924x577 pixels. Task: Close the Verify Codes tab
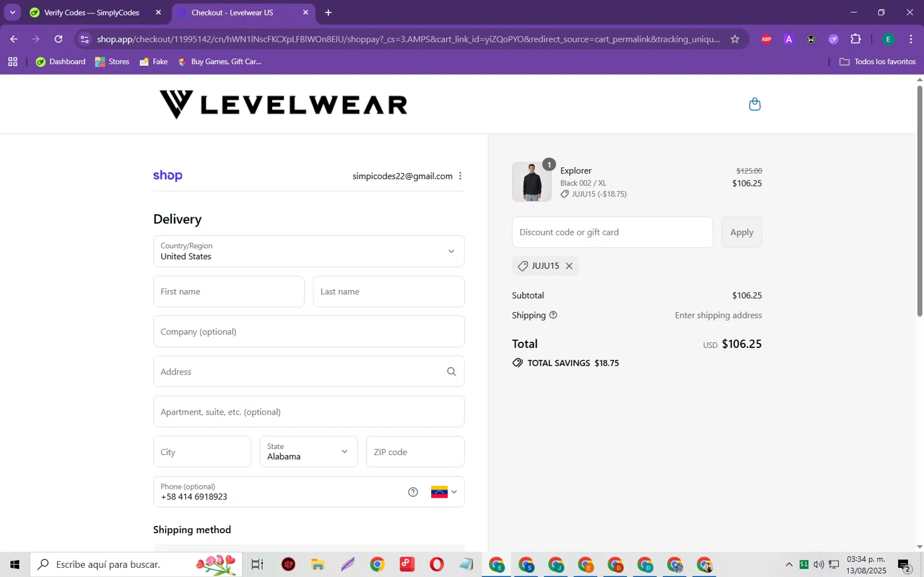pyautogui.click(x=158, y=12)
